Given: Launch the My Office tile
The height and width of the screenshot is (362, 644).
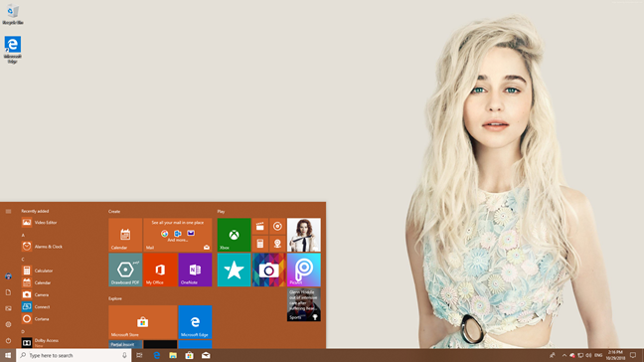Looking at the screenshot, I should click(x=160, y=270).
